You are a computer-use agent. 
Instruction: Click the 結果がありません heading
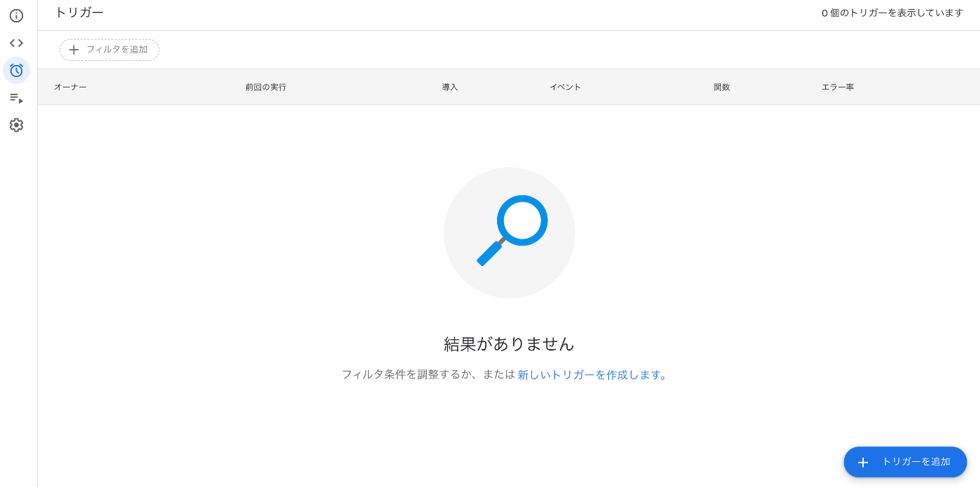click(x=509, y=344)
